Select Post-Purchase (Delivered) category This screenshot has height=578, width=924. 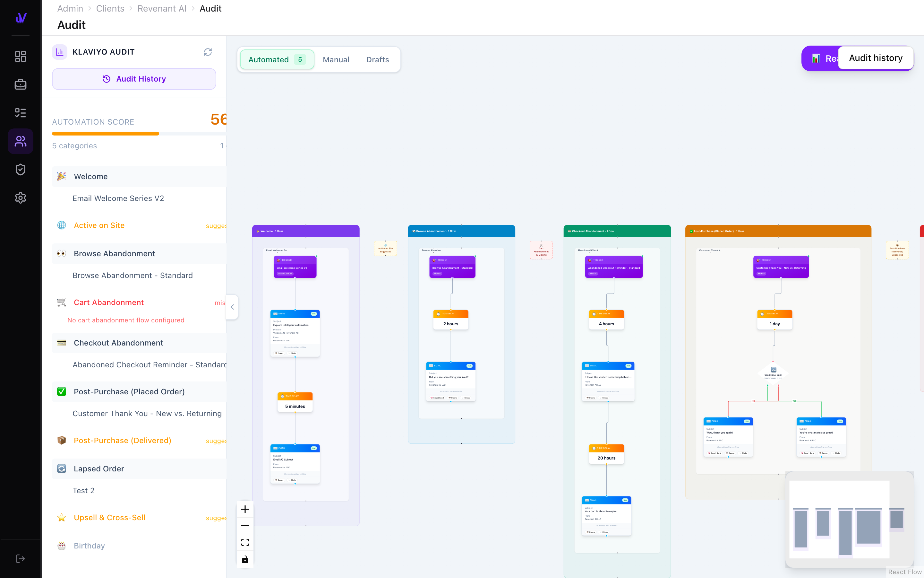tap(139, 441)
